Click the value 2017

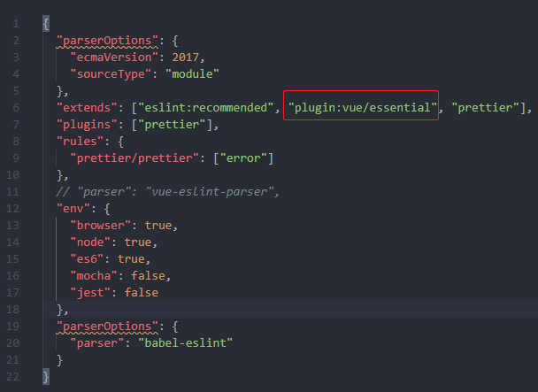(185, 58)
